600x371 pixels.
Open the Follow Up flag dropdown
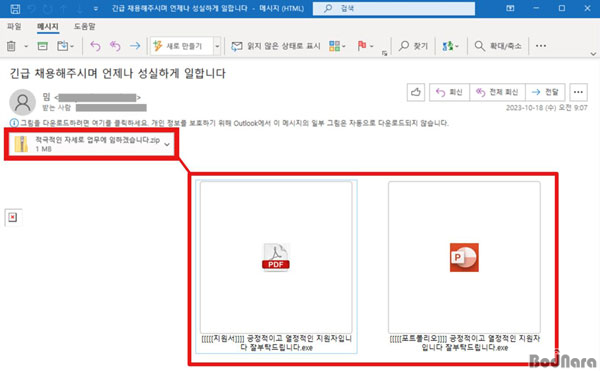click(365, 46)
